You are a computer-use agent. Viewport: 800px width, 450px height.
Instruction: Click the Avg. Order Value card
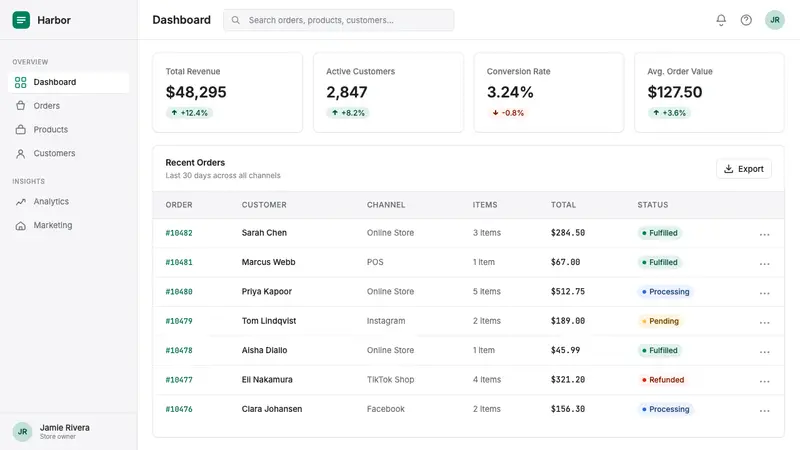709,92
